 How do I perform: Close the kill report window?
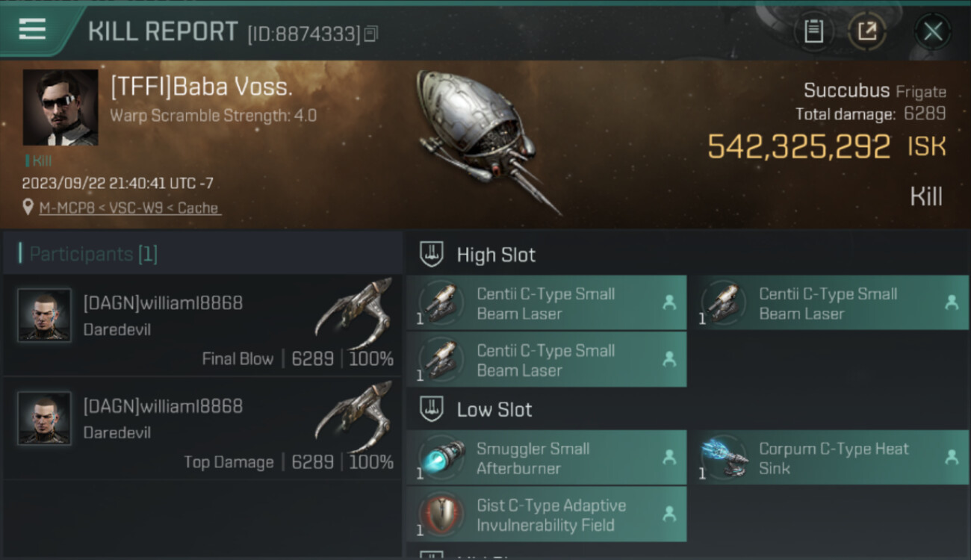933,31
